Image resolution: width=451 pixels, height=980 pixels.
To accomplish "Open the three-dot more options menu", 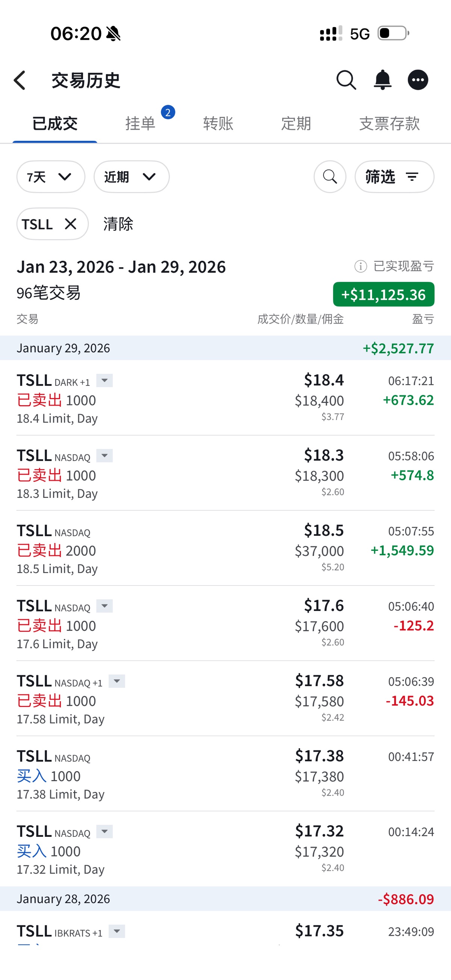I will (418, 80).
